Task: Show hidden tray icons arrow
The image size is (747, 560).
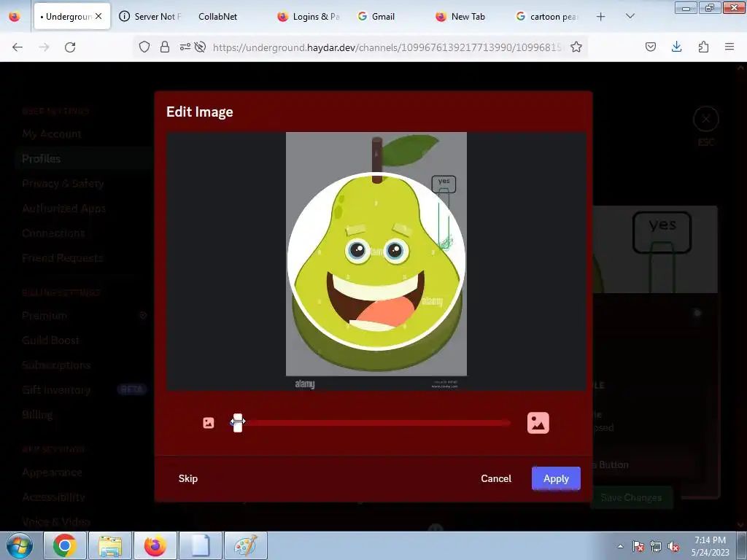Action: click(x=620, y=546)
